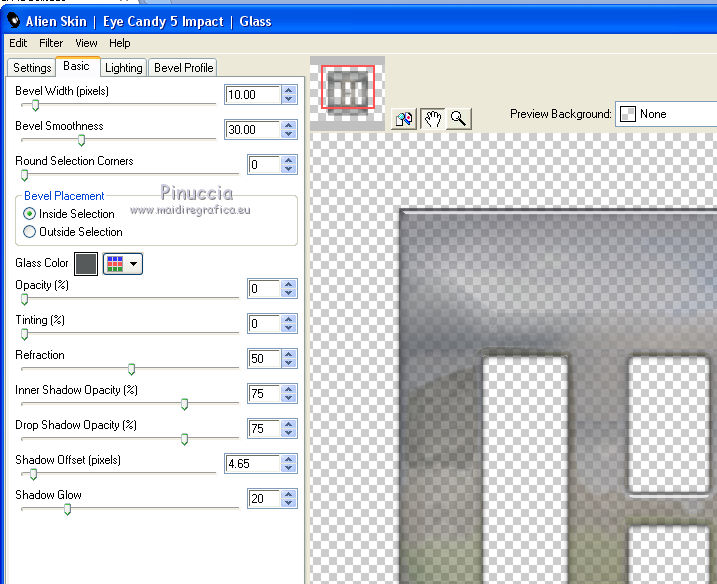Click the Inner Shadow Opacity slider handle

(x=184, y=404)
